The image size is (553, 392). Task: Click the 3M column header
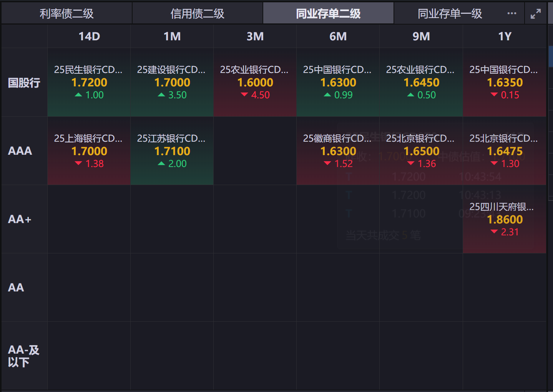(x=255, y=36)
